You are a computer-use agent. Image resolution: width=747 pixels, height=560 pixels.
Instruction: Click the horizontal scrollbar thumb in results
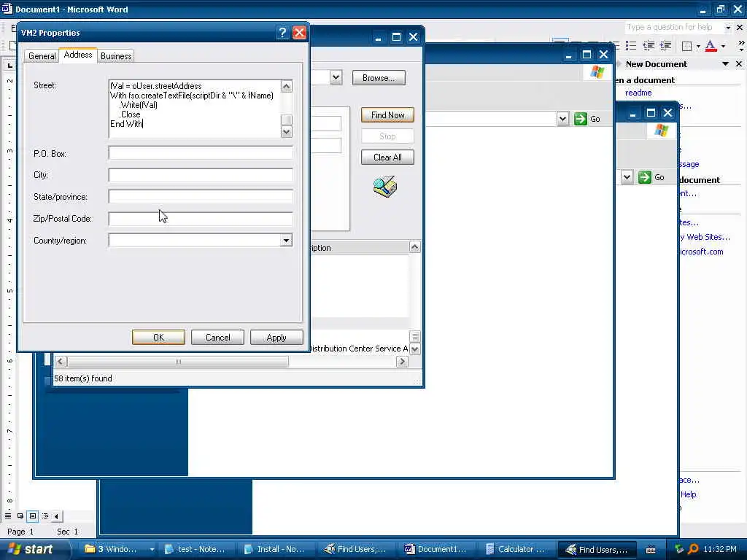click(178, 362)
